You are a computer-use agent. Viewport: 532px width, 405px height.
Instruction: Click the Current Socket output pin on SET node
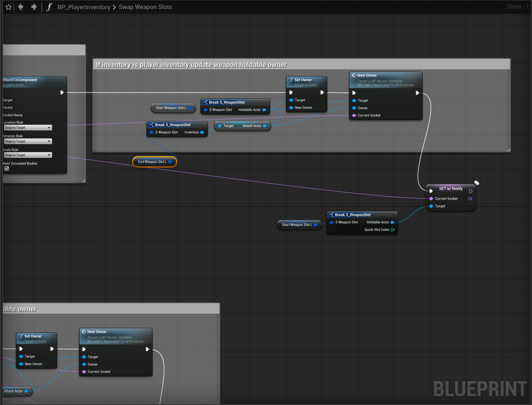(x=470, y=199)
